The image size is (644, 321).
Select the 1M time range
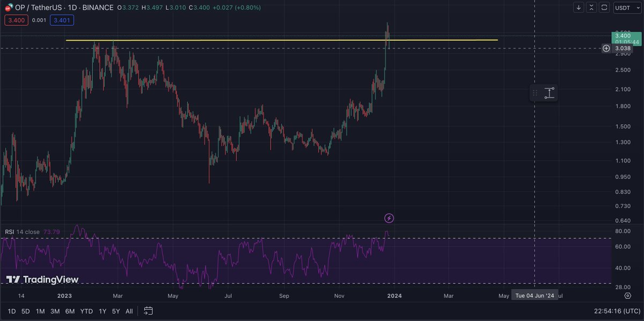[40, 311]
